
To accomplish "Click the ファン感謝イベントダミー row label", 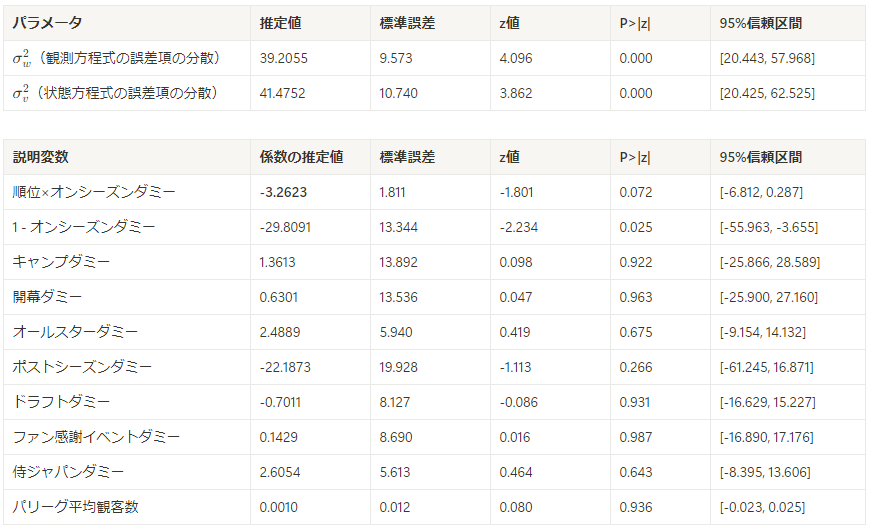I will click(x=97, y=437).
